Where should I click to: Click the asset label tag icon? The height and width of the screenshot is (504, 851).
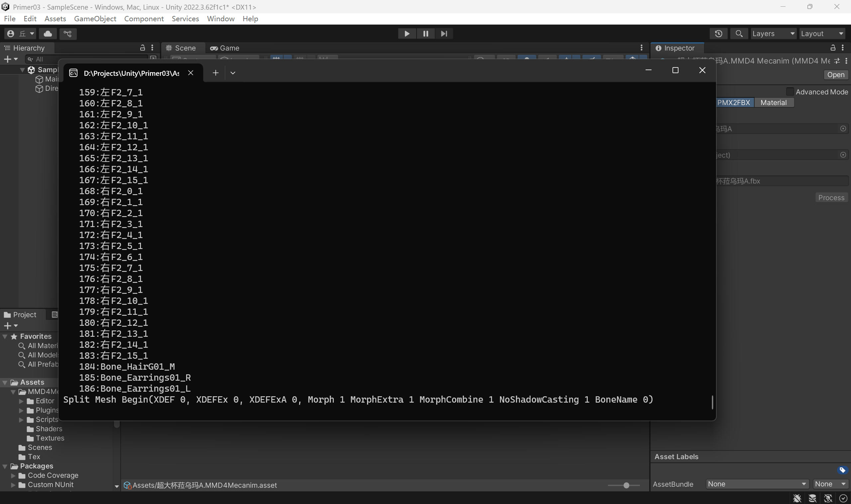coord(842,470)
